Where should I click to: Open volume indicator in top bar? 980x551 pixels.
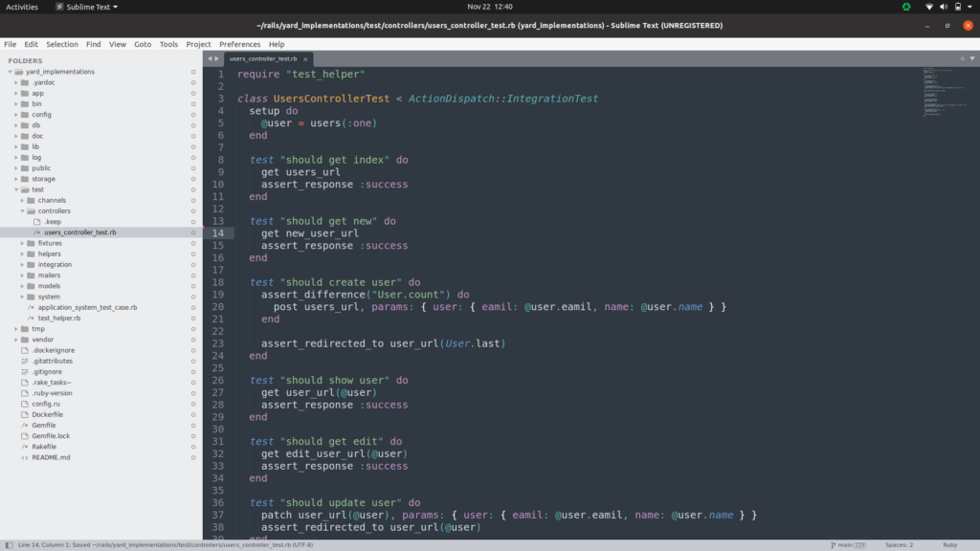944,7
